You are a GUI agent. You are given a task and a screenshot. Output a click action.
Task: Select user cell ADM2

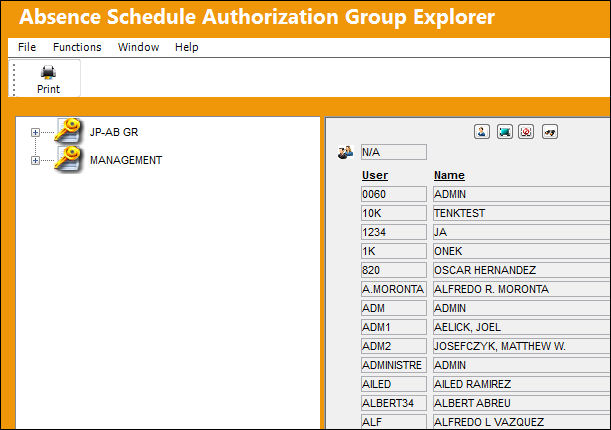click(394, 346)
